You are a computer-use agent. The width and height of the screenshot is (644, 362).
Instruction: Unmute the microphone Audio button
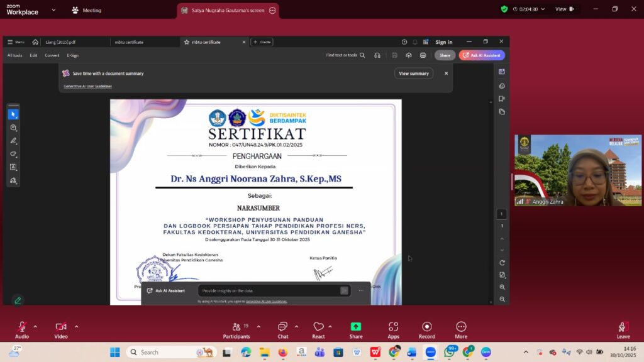point(22,327)
